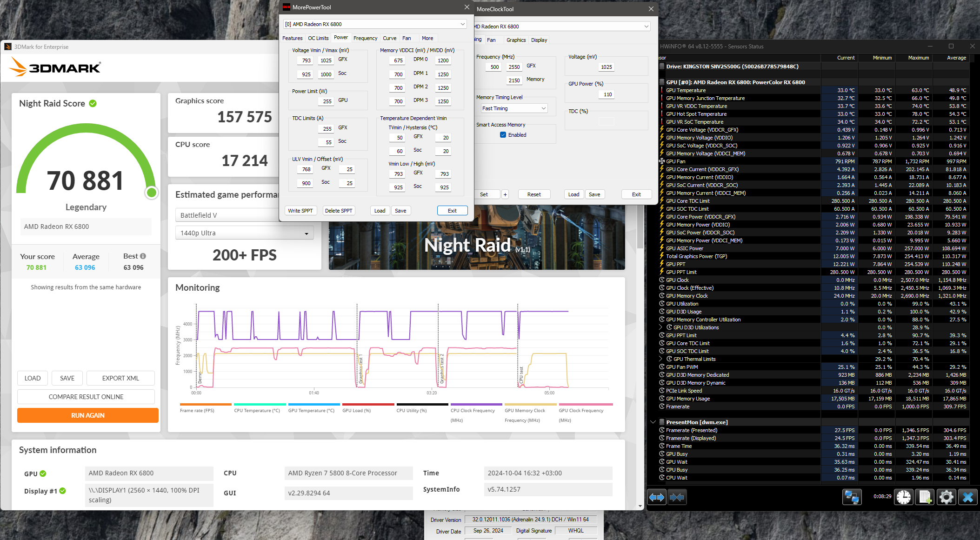Open the Memory Timing Level dropdown
The image size is (980, 540).
pos(514,108)
